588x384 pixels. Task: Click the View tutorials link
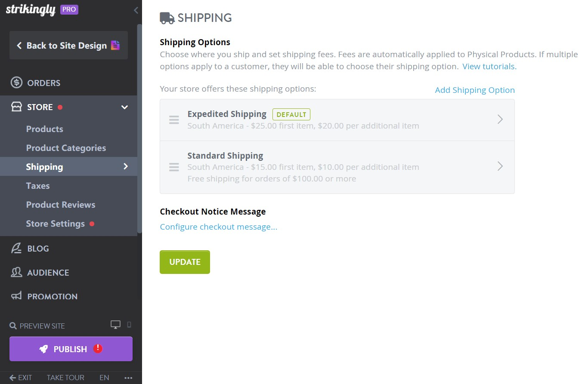click(489, 66)
